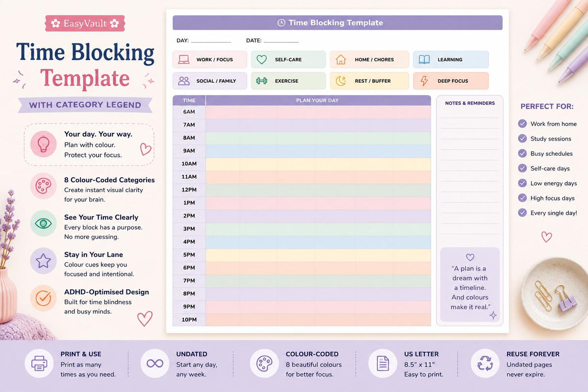Click the Work / Focus category tag
Image resolution: width=588 pixels, height=392 pixels.
[x=210, y=60]
